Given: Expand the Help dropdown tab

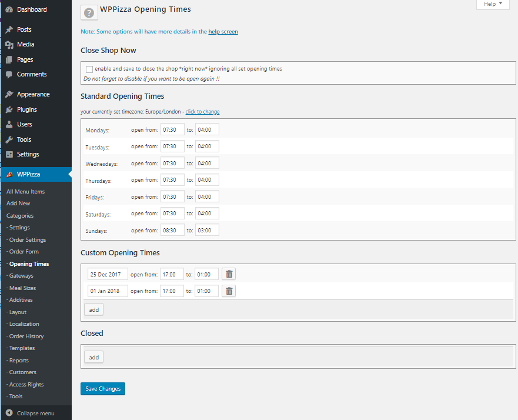Looking at the screenshot, I should (492, 4).
